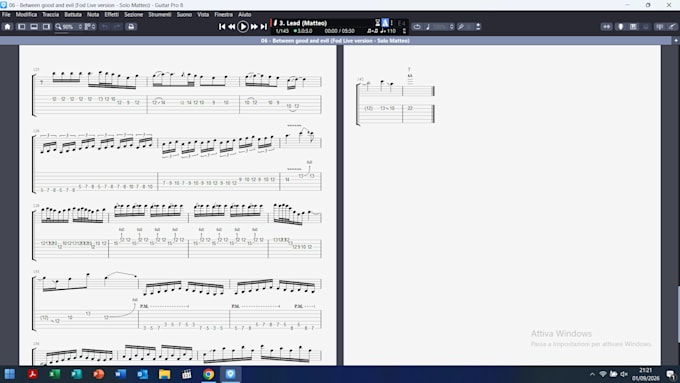The width and height of the screenshot is (680, 383).
Task: Click the double-arrow fretboard view icon
Action: (606, 26)
